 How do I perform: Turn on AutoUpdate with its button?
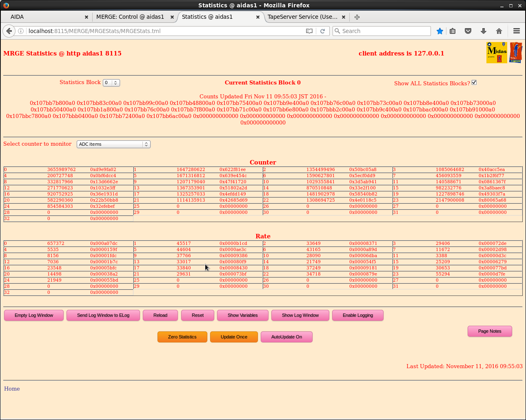pos(286,337)
